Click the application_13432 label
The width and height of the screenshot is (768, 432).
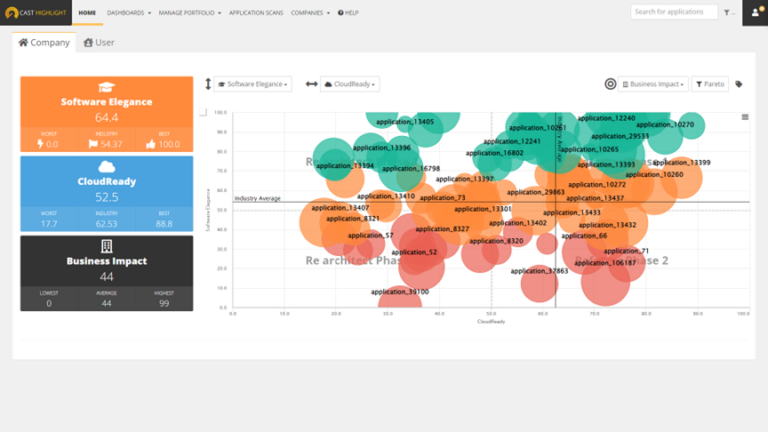click(x=607, y=225)
